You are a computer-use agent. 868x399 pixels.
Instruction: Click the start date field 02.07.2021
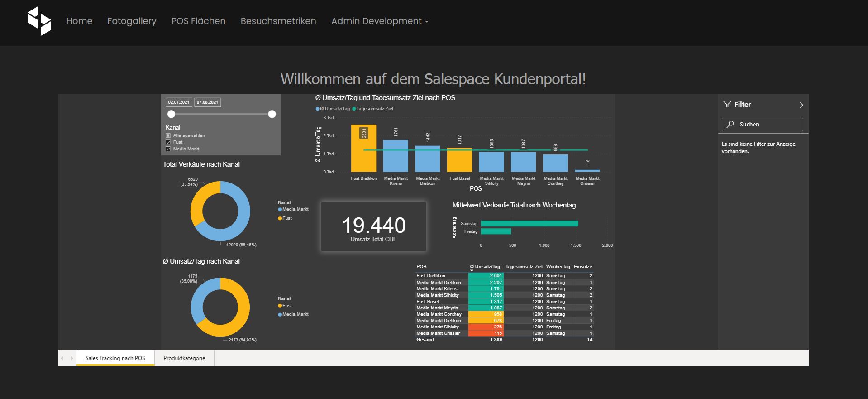pos(179,102)
